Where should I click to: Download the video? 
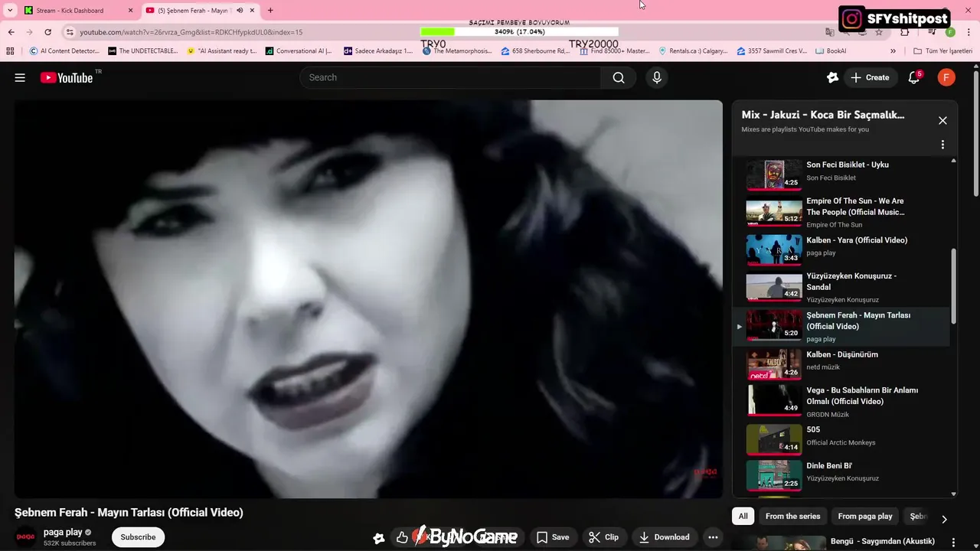click(665, 537)
